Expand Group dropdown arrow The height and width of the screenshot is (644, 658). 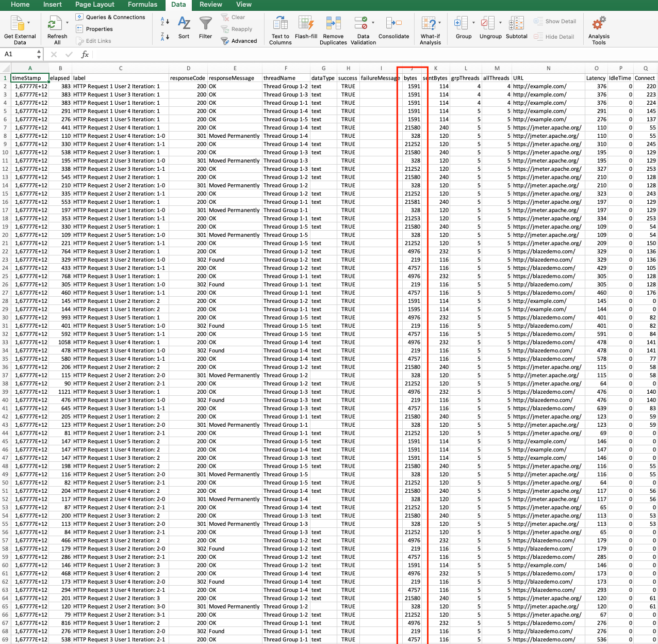tap(473, 23)
